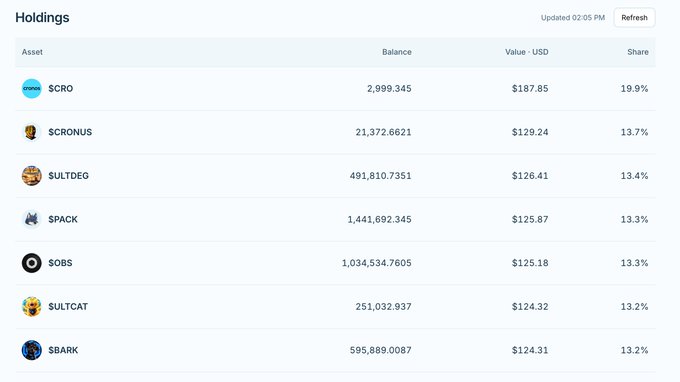Click the 19.9% share

[x=634, y=88]
